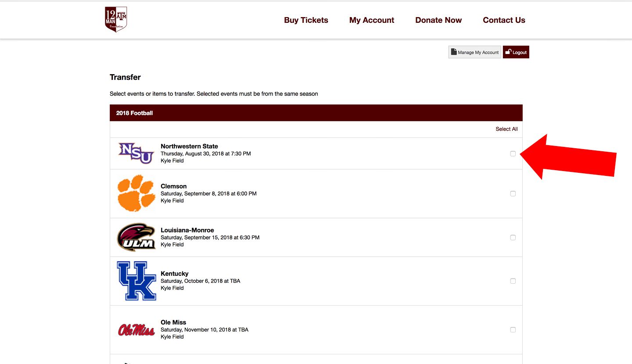Image resolution: width=632 pixels, height=364 pixels.
Task: Open the My Account menu
Action: coord(372,20)
